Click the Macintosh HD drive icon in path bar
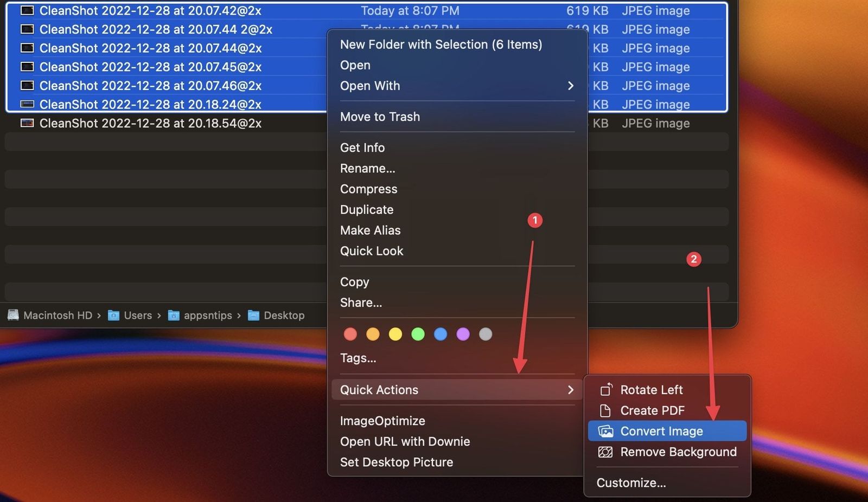868x502 pixels. point(13,315)
